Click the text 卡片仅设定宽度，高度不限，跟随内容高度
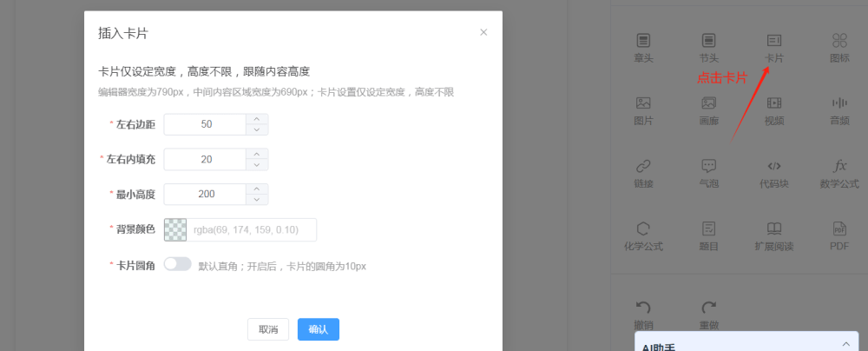The image size is (868, 351). click(x=204, y=71)
